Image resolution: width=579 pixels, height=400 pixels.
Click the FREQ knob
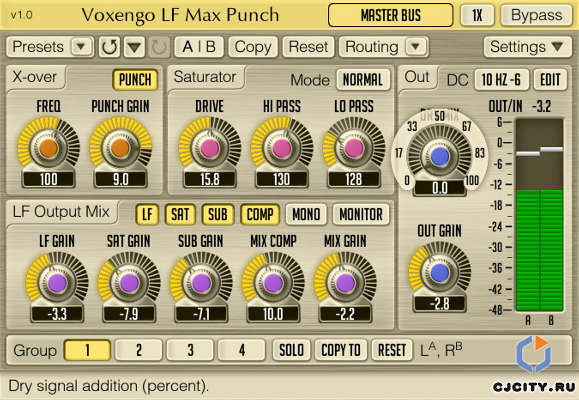(x=48, y=148)
